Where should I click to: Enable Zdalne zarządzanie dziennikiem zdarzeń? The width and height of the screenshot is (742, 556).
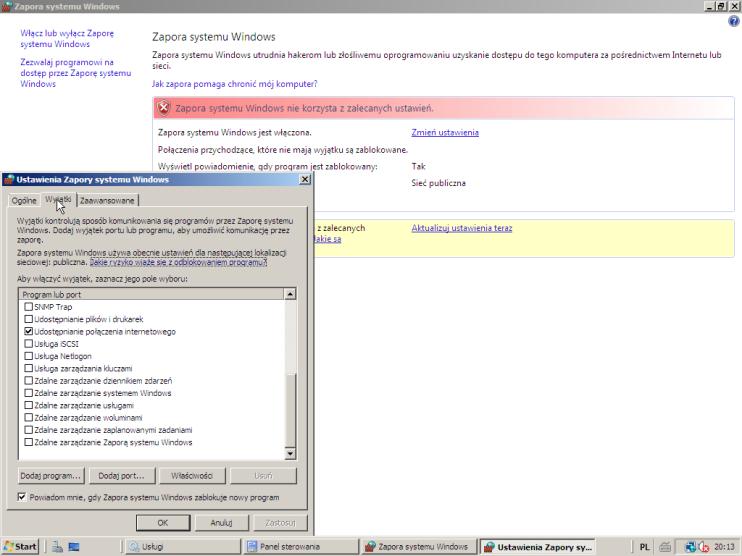pyautogui.click(x=28, y=380)
